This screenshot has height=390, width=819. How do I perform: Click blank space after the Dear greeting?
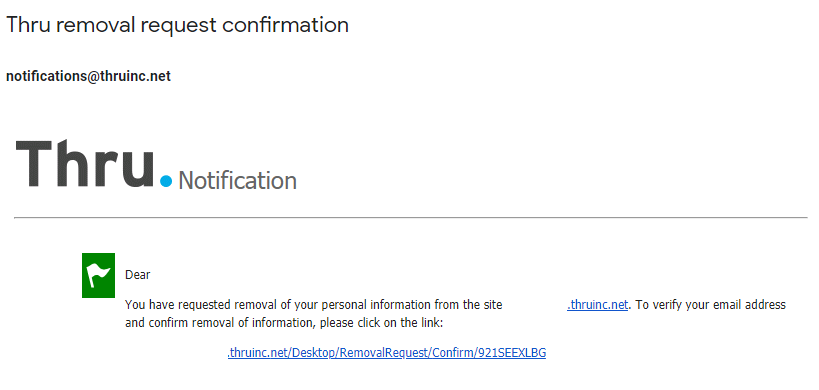[313, 275]
